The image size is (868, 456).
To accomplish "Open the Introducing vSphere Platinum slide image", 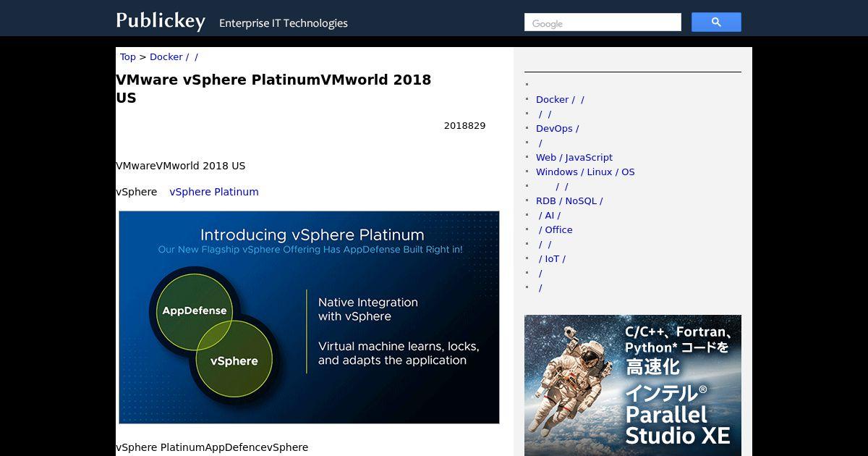I will click(309, 317).
